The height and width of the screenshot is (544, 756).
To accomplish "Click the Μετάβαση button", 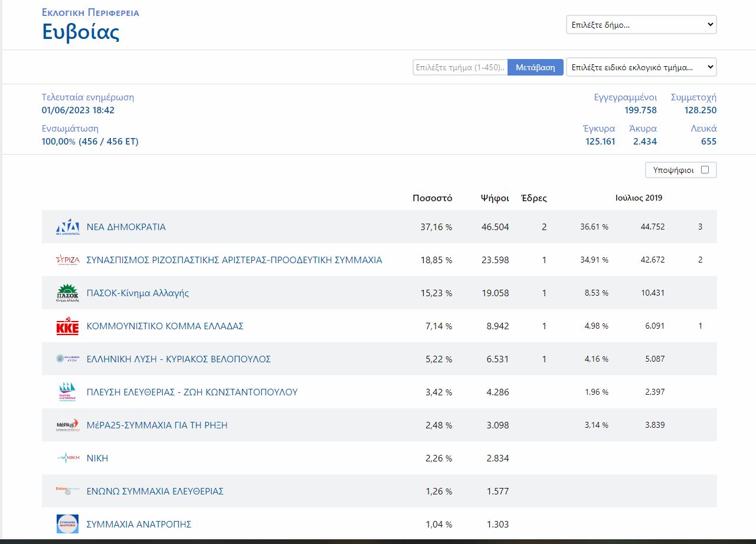I will pyautogui.click(x=535, y=67).
